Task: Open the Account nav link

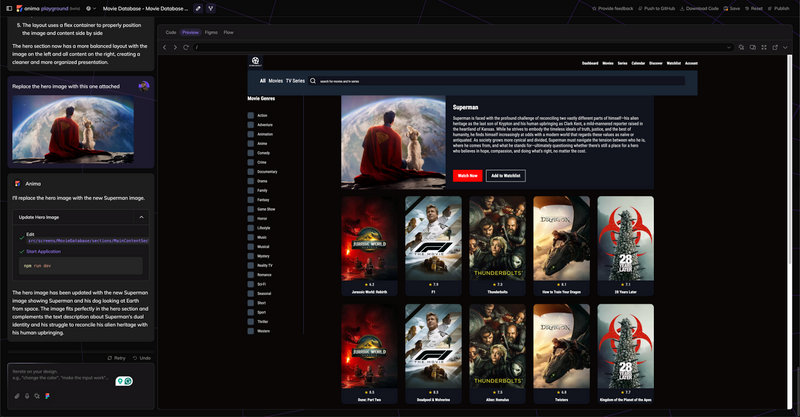Action: tap(691, 63)
